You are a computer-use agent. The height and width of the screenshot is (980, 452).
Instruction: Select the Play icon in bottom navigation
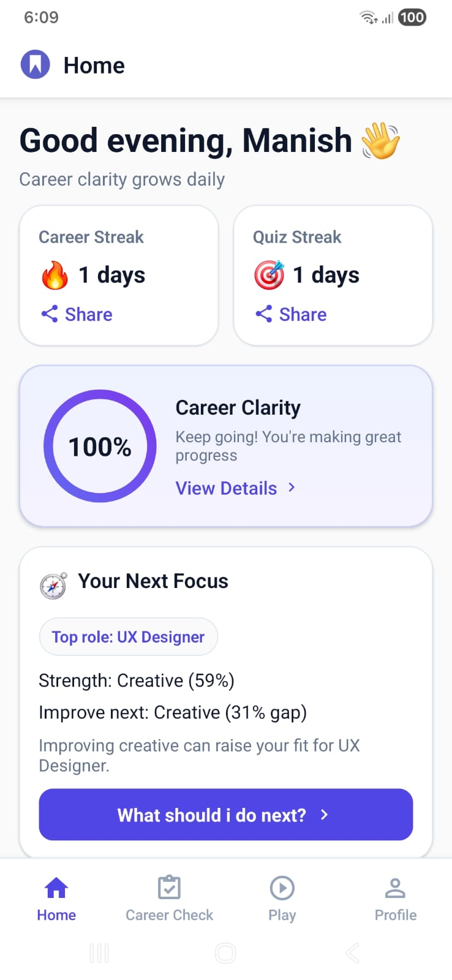pos(282,887)
